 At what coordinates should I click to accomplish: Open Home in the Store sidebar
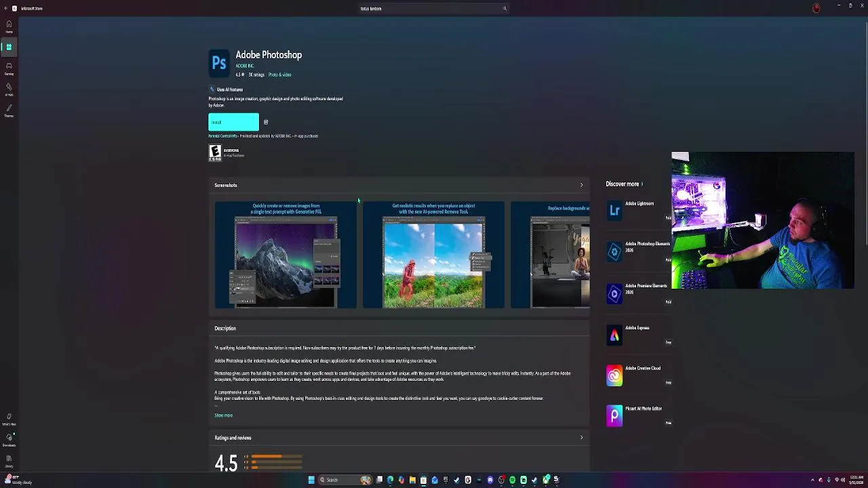pos(9,26)
